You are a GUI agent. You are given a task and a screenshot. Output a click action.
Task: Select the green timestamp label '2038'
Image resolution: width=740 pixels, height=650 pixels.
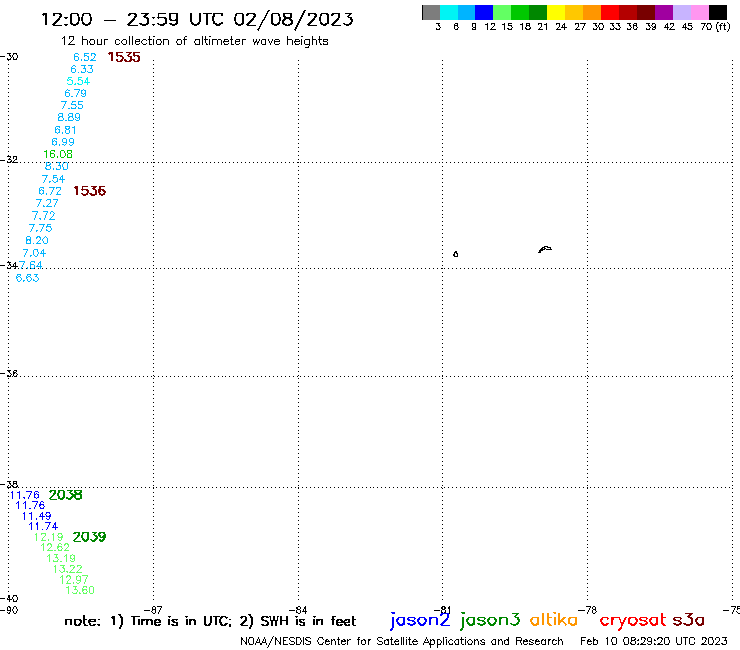66,495
